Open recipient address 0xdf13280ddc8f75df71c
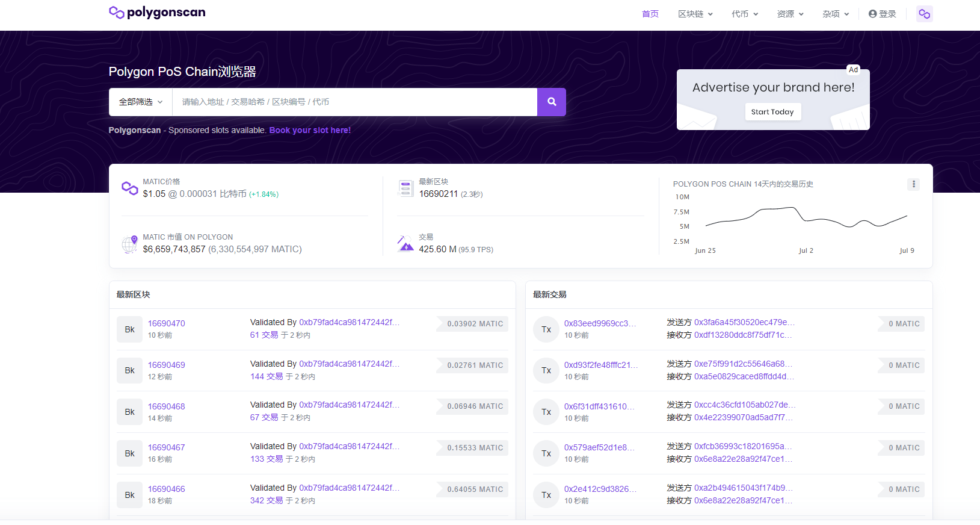Image resolution: width=980 pixels, height=525 pixels. pyautogui.click(x=743, y=335)
